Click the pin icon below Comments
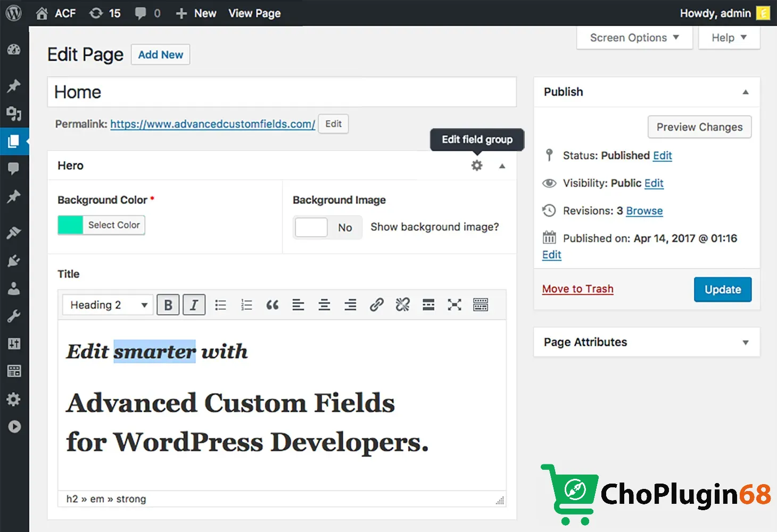 14,196
